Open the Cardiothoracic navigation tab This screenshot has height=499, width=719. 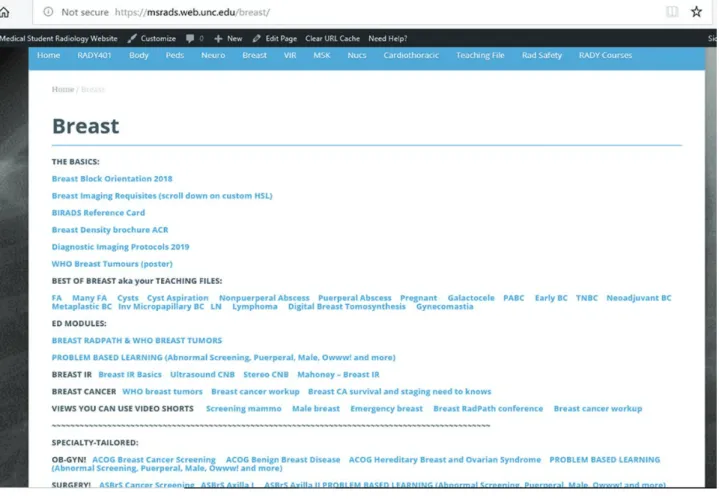coord(411,55)
